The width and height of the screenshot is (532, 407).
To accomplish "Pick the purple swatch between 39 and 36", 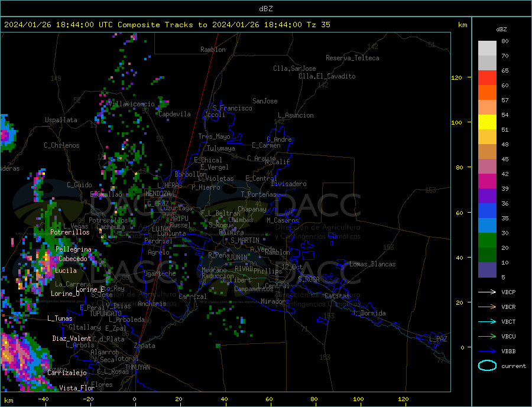I will tap(487, 196).
